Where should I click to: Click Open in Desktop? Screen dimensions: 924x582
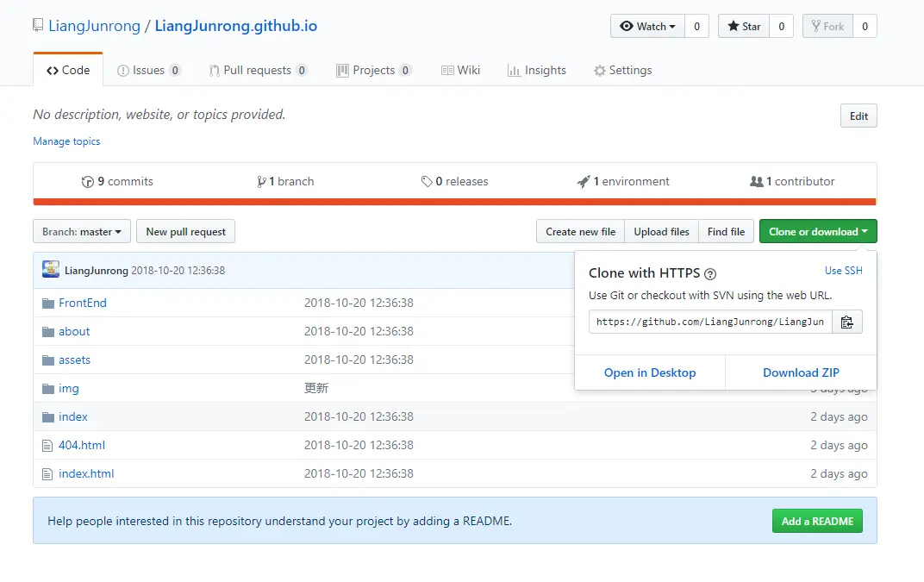650,372
